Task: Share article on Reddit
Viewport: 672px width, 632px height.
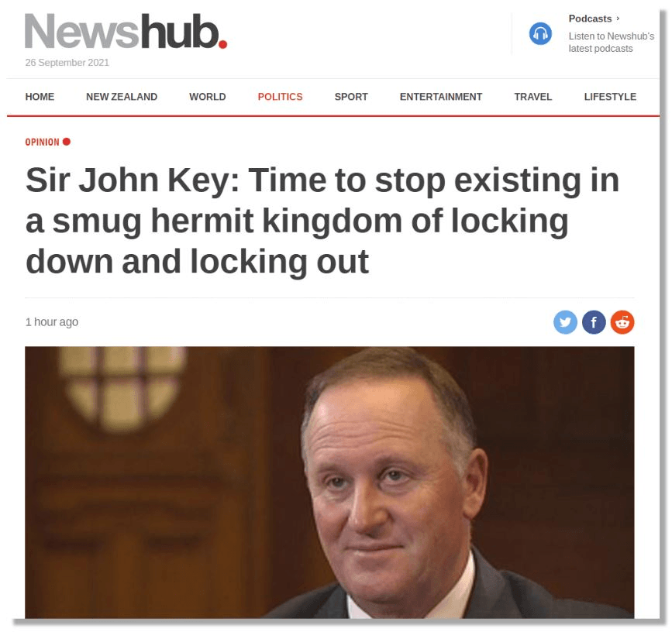Action: pyautogui.click(x=622, y=322)
